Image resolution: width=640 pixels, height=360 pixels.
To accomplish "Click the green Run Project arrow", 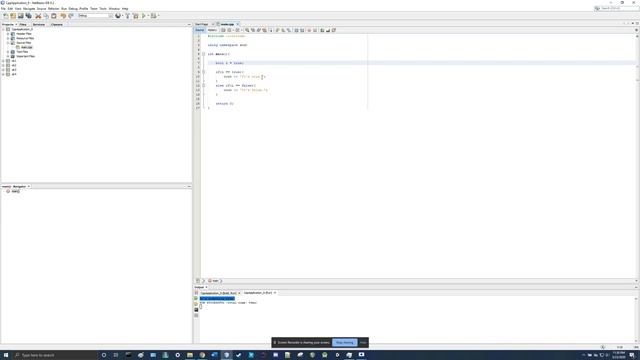I will pos(144,16).
